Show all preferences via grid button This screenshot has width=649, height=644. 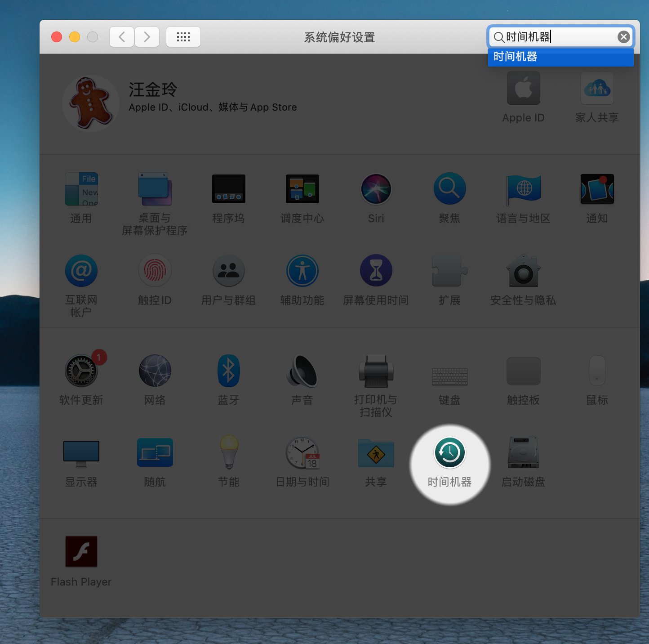click(183, 37)
